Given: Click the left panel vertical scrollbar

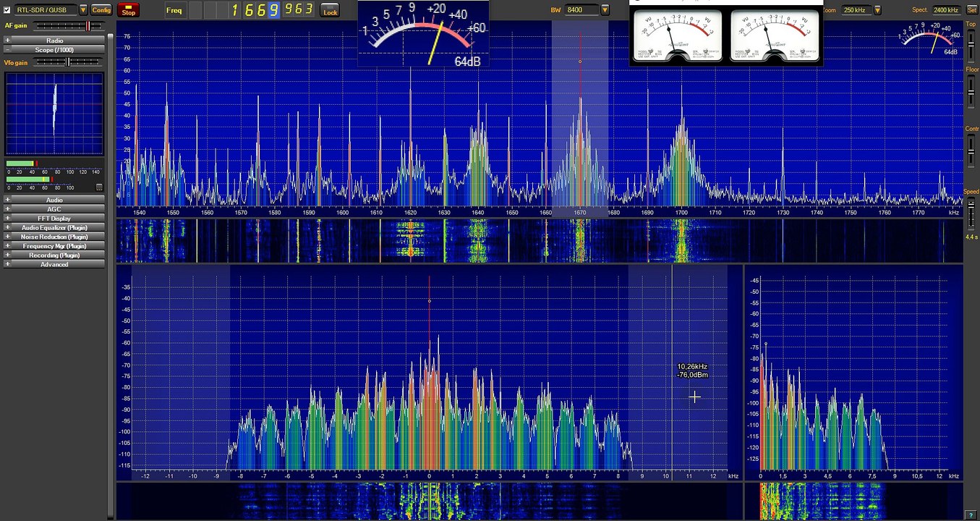Looking at the screenshot, I should click(x=111, y=275).
